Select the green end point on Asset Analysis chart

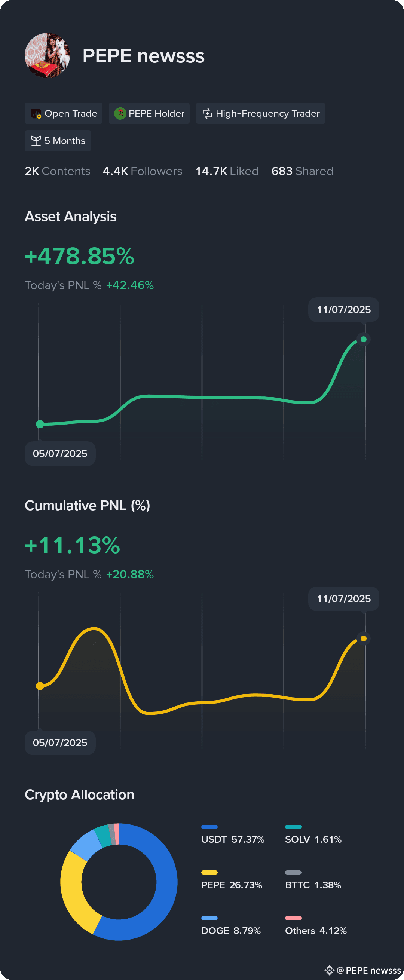click(x=364, y=339)
